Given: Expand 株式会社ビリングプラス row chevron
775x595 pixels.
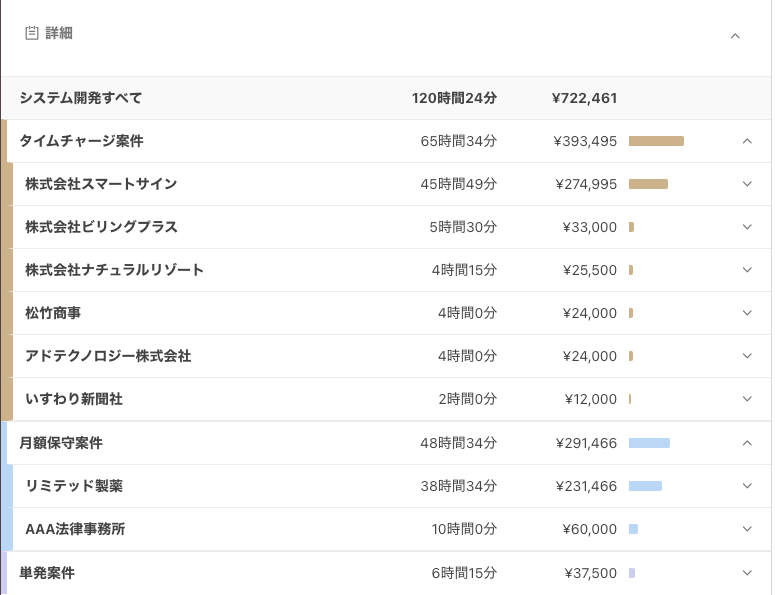Looking at the screenshot, I should point(747,227).
